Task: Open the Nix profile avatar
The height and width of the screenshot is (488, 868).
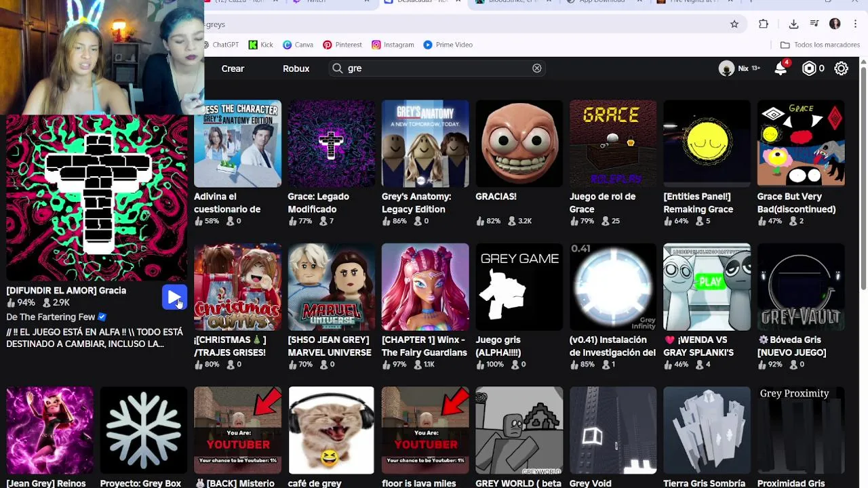Action: point(726,68)
